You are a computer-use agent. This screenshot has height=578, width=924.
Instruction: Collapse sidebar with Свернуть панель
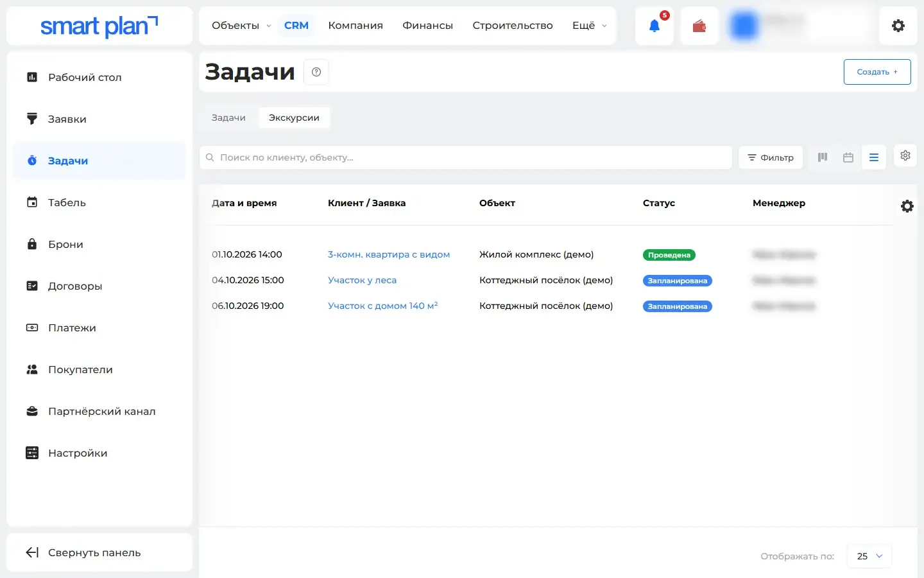pos(99,552)
